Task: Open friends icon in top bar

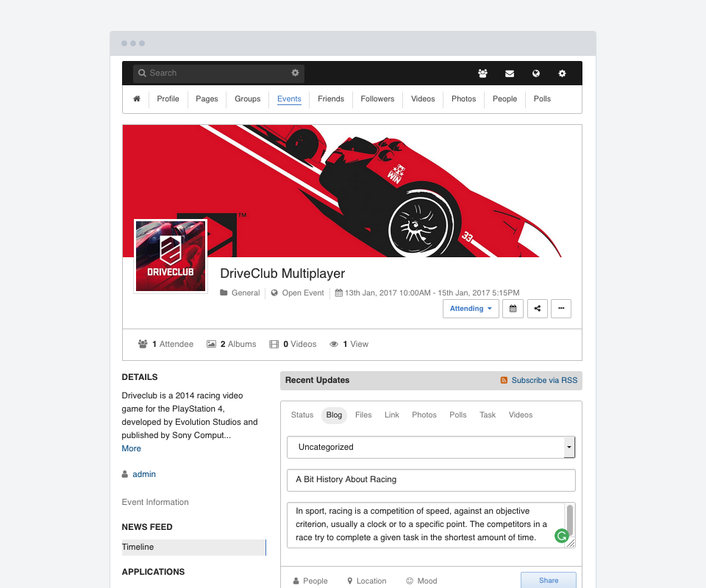Action: [482, 73]
